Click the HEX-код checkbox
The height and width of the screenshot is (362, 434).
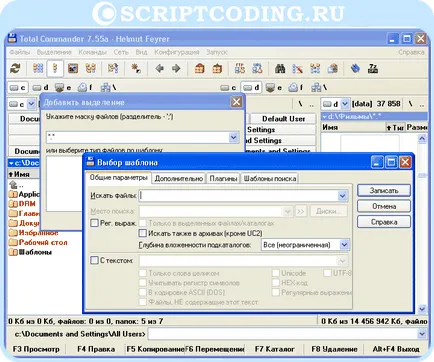click(276, 283)
